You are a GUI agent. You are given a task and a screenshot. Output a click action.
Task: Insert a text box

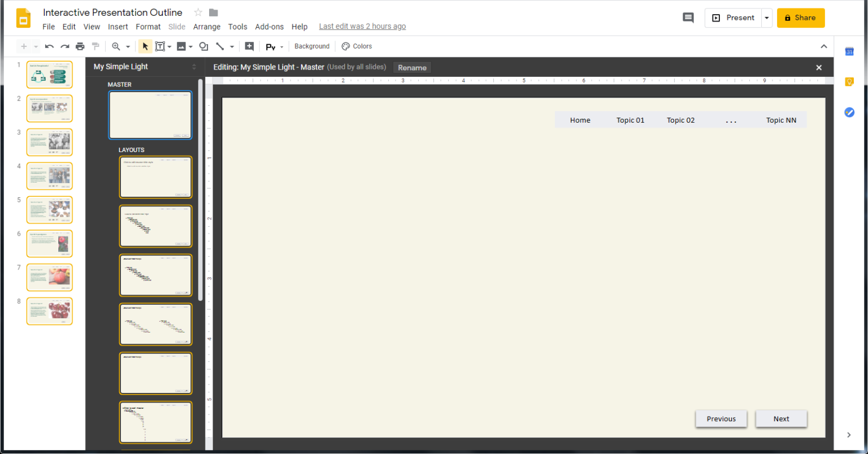pos(160,46)
